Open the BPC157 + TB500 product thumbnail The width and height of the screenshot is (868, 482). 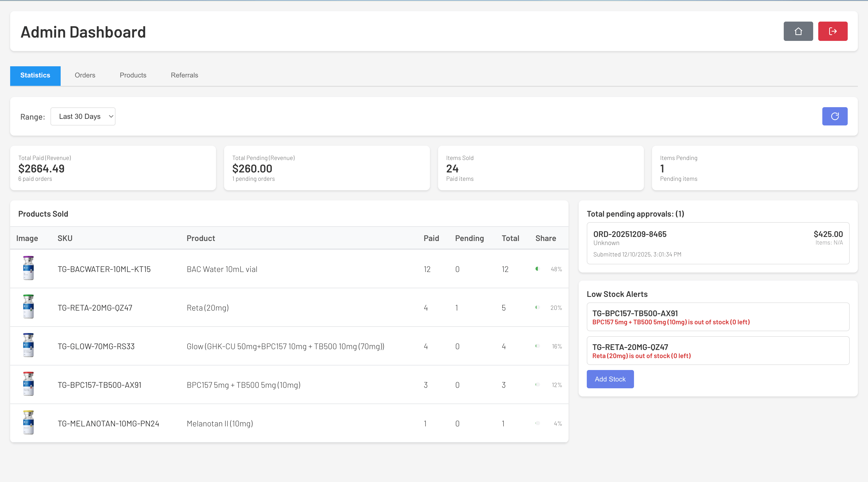[x=28, y=384]
